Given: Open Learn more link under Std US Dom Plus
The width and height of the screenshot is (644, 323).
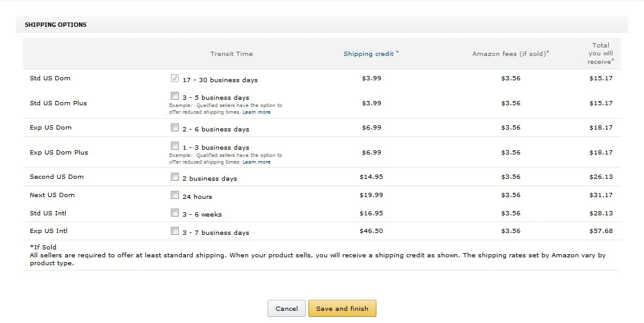Looking at the screenshot, I should coord(257,113).
